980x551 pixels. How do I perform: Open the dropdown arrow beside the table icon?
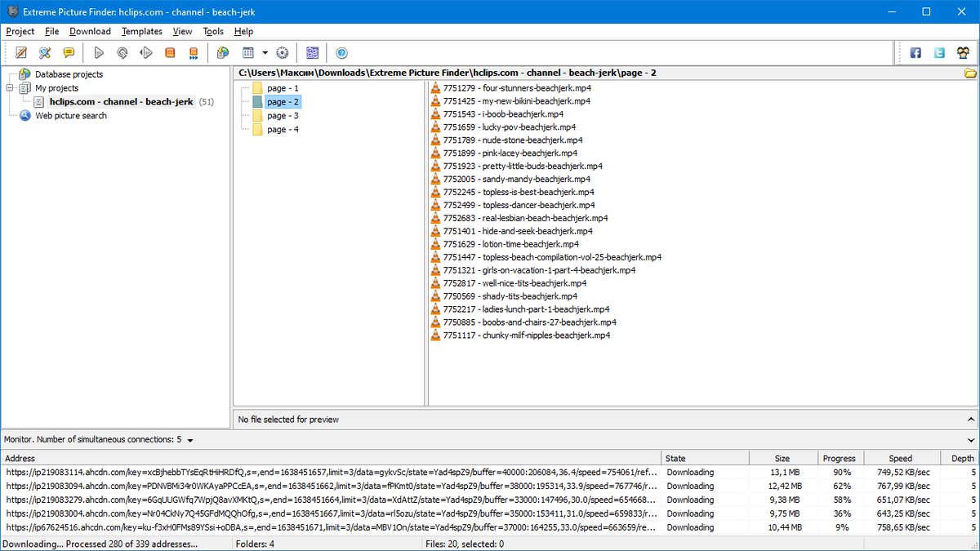pyautogui.click(x=265, y=53)
